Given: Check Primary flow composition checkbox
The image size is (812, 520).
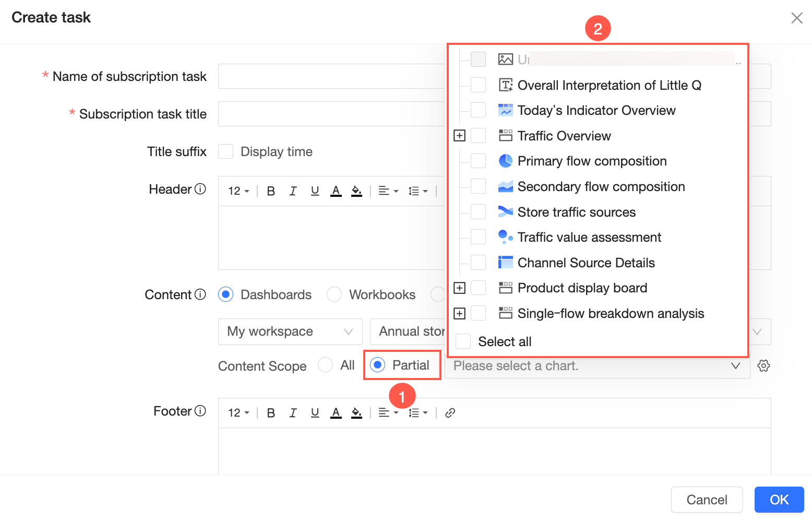Looking at the screenshot, I should pos(478,160).
